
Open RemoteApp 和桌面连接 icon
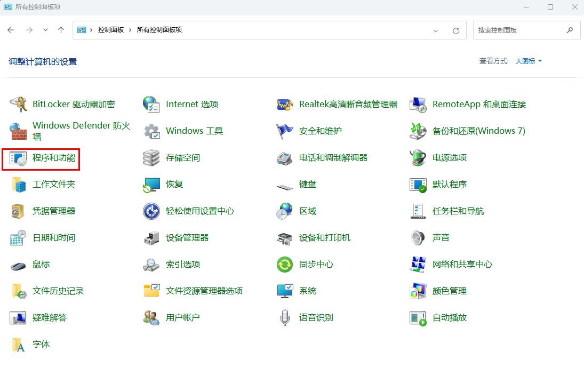(418, 105)
